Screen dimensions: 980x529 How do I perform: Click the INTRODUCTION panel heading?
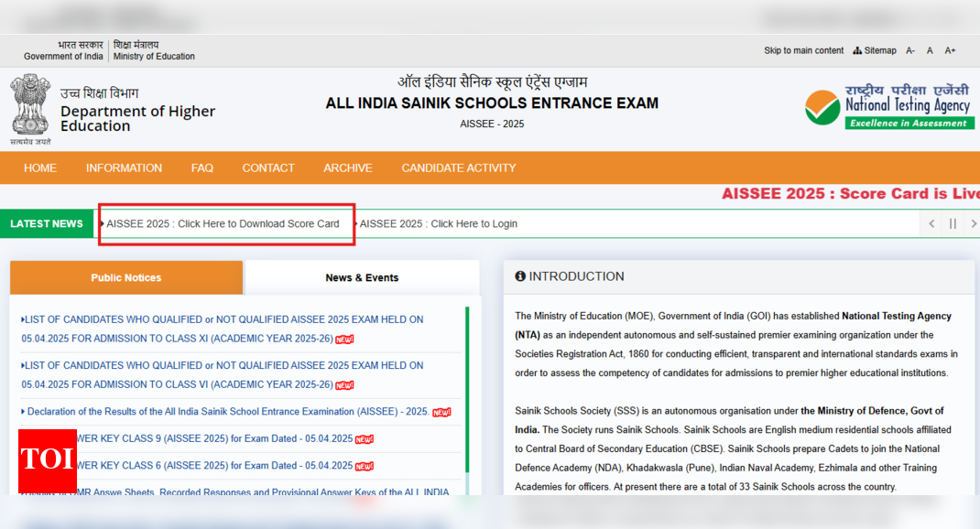tap(576, 276)
